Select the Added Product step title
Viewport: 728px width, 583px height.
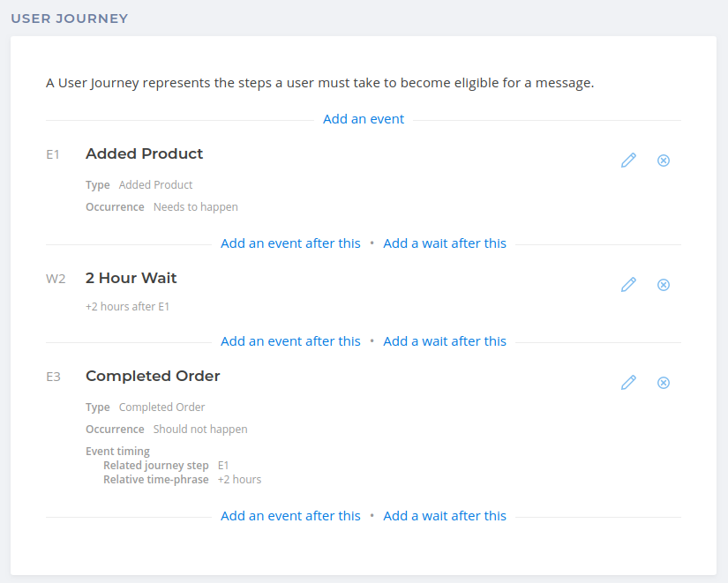(x=145, y=153)
